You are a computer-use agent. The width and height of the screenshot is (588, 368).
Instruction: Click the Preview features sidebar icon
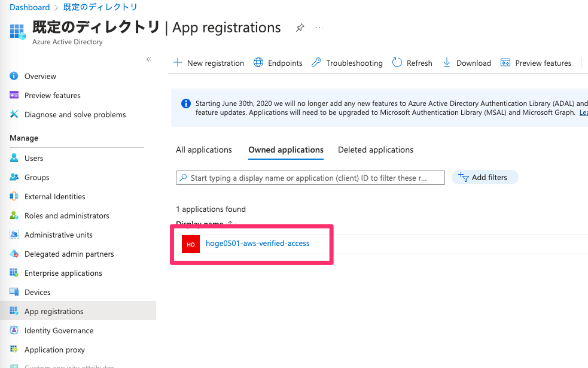tap(14, 95)
